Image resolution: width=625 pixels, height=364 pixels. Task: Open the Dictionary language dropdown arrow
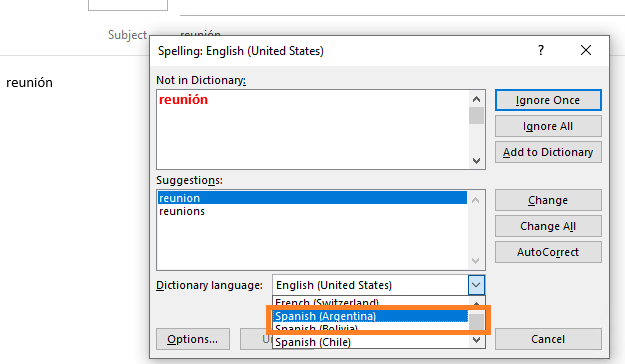[x=476, y=285]
